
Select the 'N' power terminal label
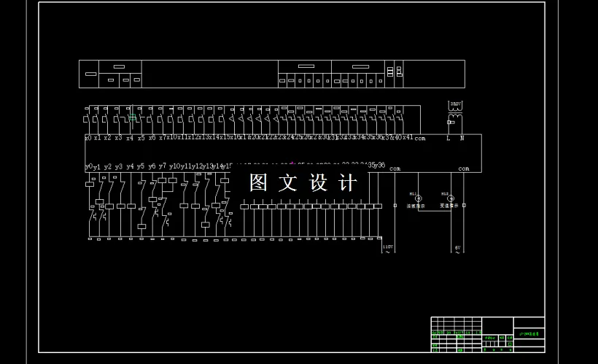462,138
